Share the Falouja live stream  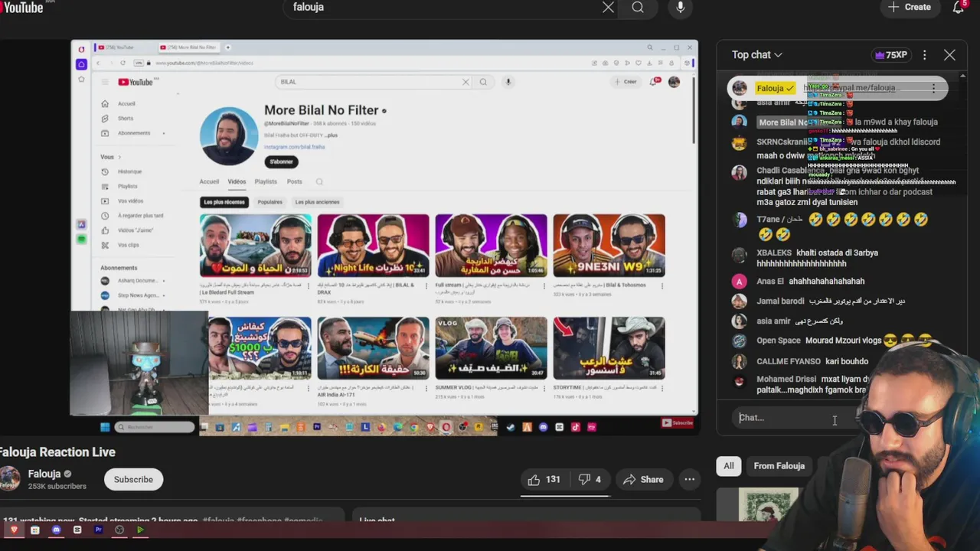click(x=643, y=480)
